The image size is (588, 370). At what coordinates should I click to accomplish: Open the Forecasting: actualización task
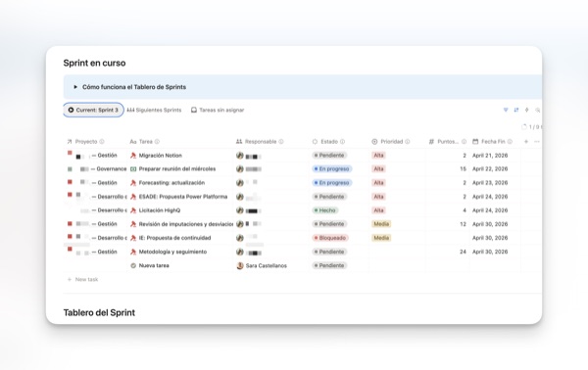pos(171,183)
